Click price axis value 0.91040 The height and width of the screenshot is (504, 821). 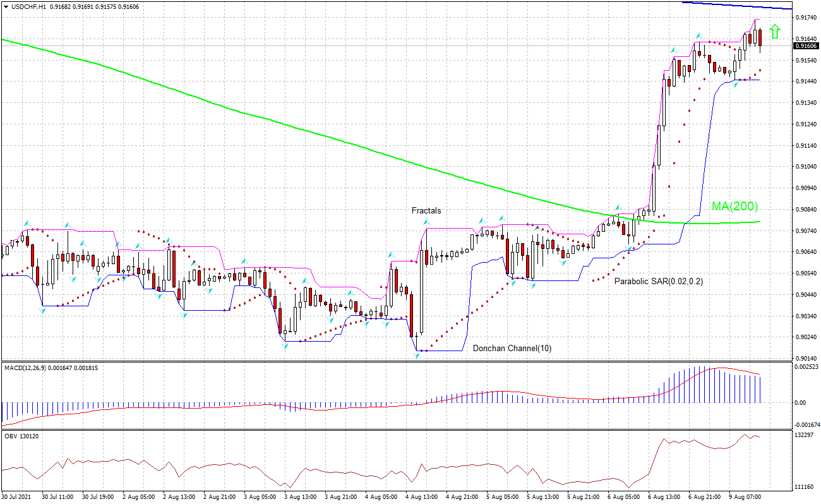805,167
